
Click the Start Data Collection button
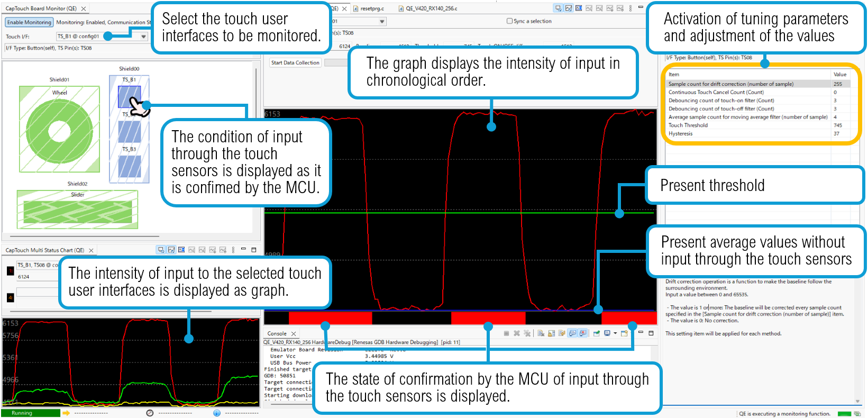[x=295, y=62]
